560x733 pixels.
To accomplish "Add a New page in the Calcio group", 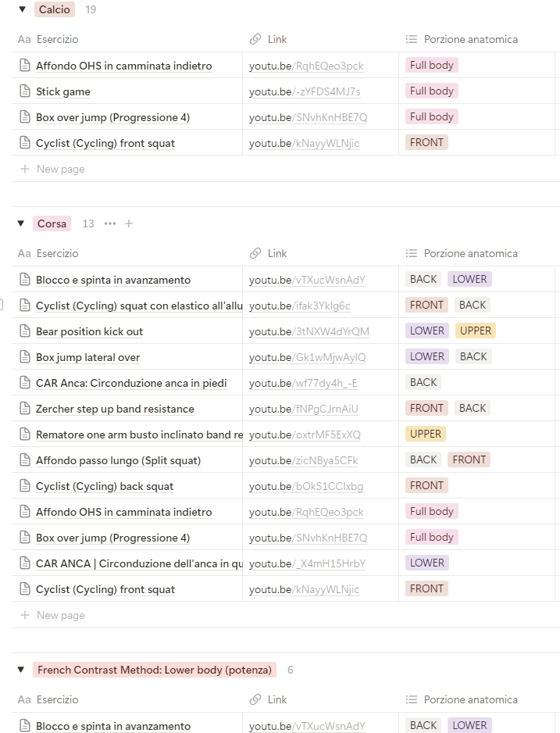I will [53, 169].
